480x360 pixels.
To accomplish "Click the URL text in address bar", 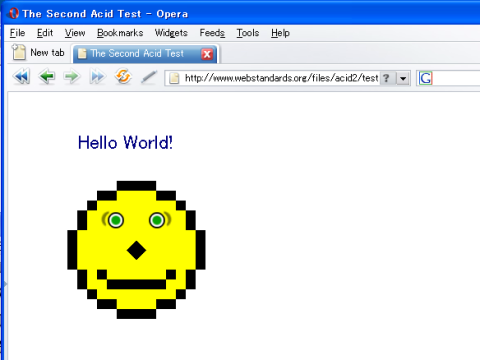I will [x=281, y=78].
